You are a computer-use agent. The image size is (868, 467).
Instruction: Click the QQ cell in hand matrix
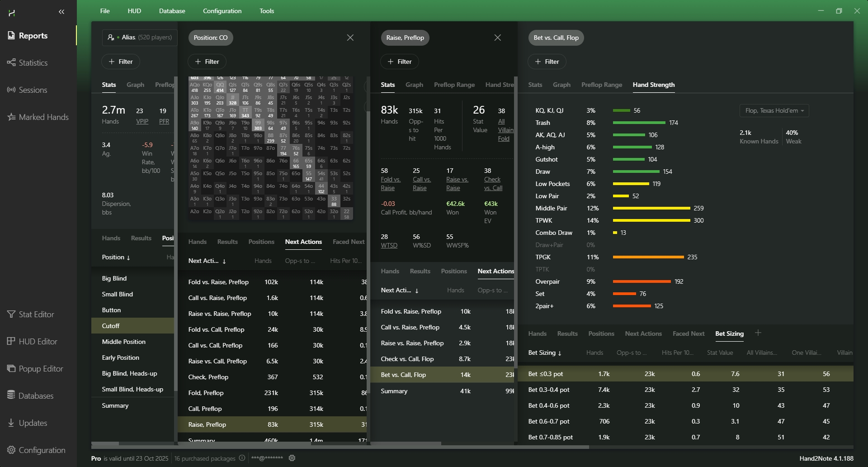tap(220, 87)
